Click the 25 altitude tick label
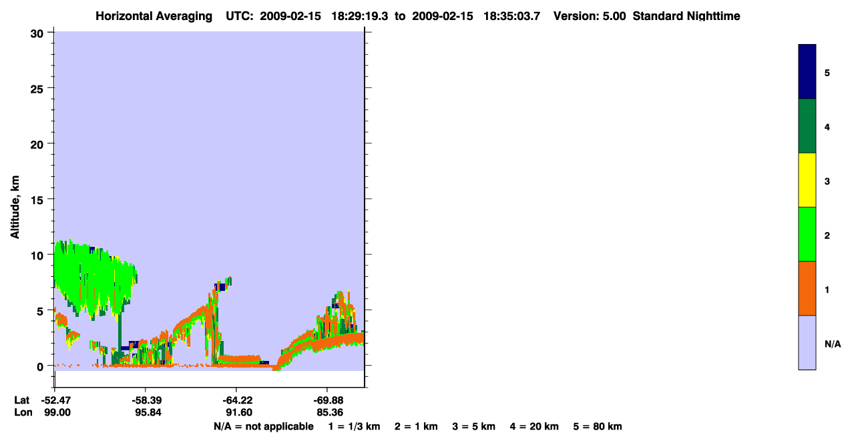 [38, 88]
